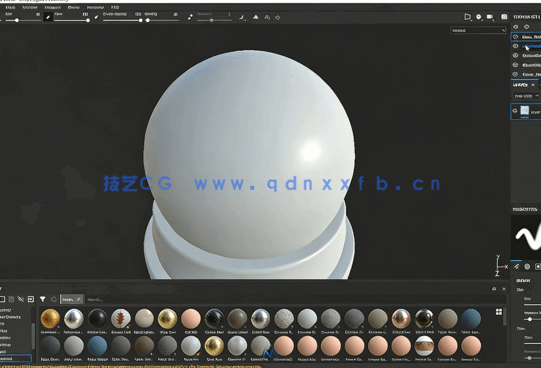Toggle the eye of the third texture set row

(x=515, y=55)
